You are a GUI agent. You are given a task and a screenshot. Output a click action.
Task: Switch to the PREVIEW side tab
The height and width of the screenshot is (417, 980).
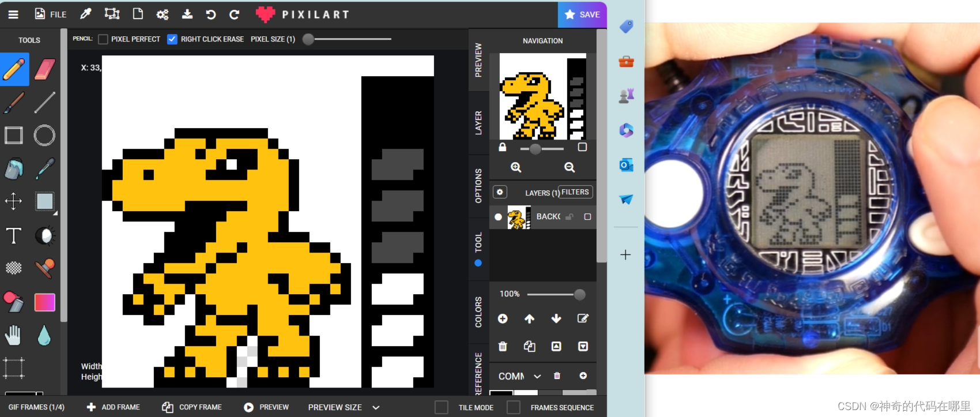click(x=478, y=60)
